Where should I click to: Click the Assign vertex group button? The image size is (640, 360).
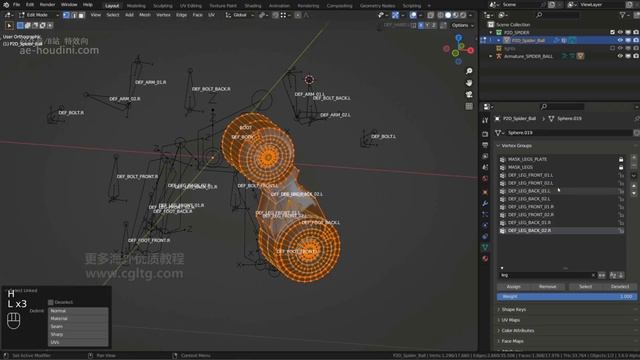pos(513,287)
